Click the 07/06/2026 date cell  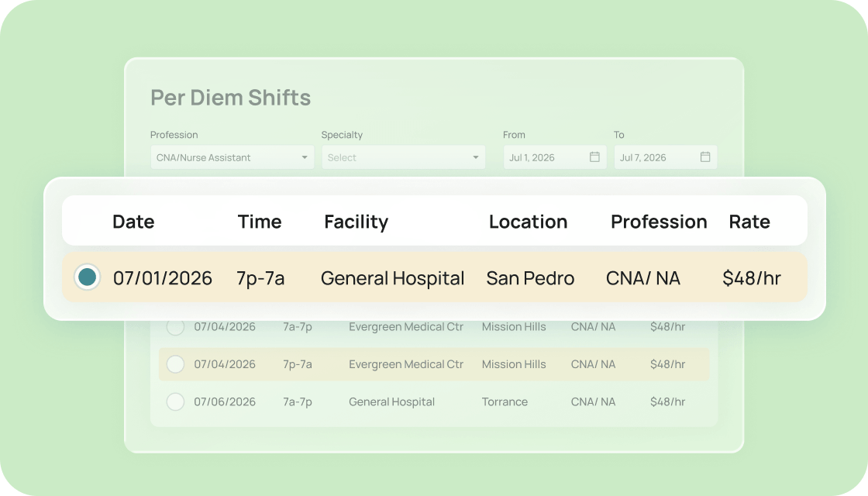point(225,402)
